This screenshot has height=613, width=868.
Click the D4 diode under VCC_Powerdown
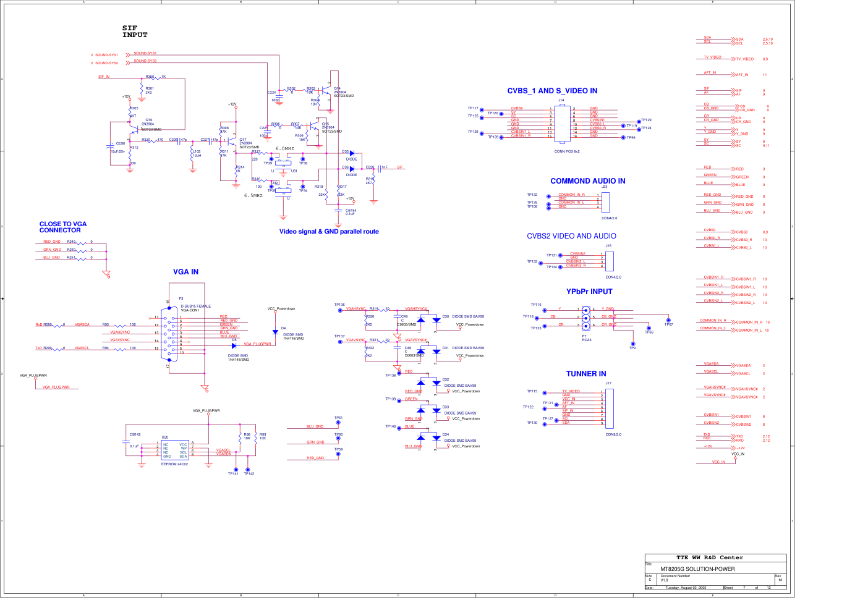[275, 332]
